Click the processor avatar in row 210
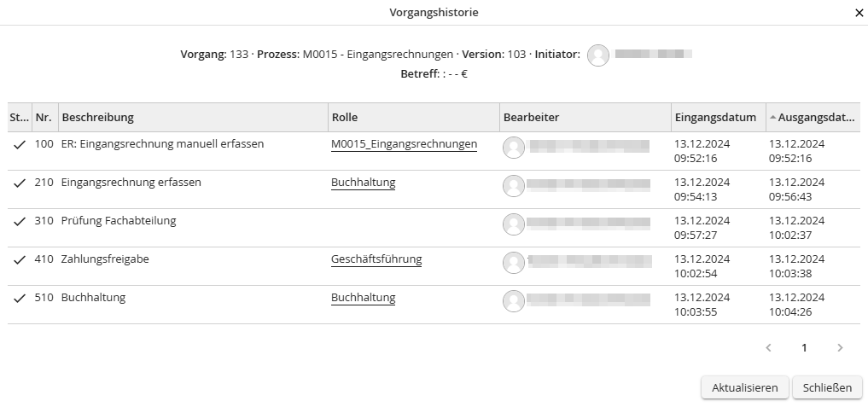This screenshot has height=407, width=868. tap(514, 186)
